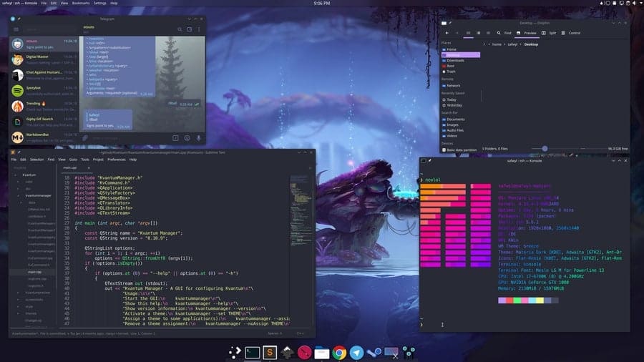This screenshot has height=362, width=644.
Task: Search for Images in Dolphin sidebar
Action: tap(460, 124)
